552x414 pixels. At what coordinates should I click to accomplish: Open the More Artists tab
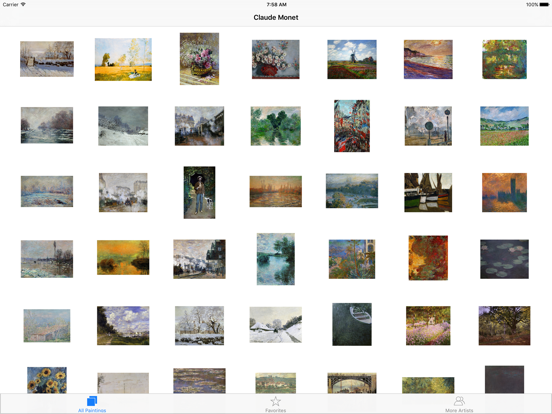pos(459,404)
